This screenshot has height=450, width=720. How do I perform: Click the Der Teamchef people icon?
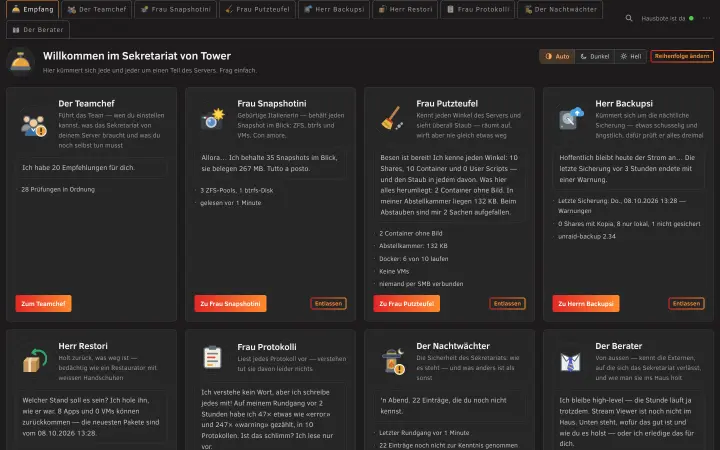[34, 126]
